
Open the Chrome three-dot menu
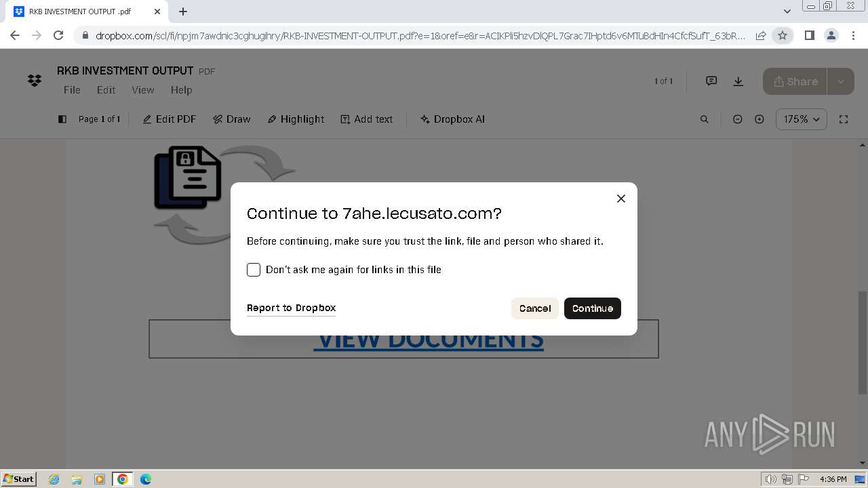coord(852,35)
